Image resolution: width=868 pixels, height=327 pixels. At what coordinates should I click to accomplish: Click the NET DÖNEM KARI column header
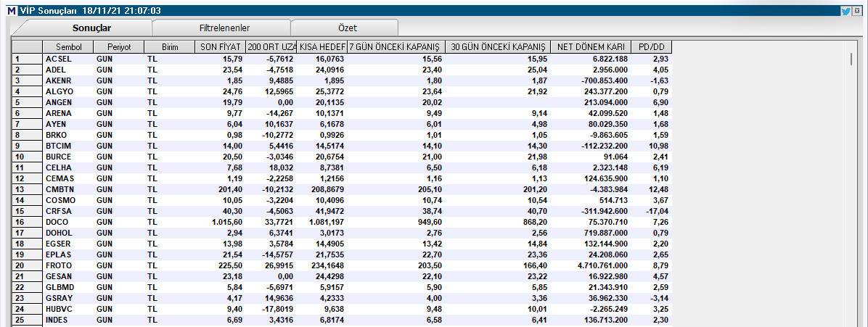click(591, 47)
